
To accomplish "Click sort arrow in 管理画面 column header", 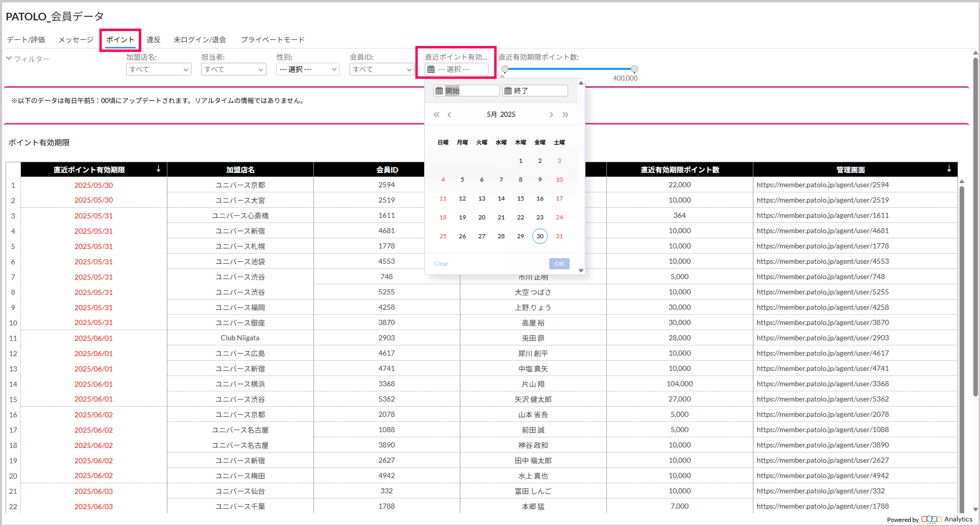I will pyautogui.click(x=949, y=169).
